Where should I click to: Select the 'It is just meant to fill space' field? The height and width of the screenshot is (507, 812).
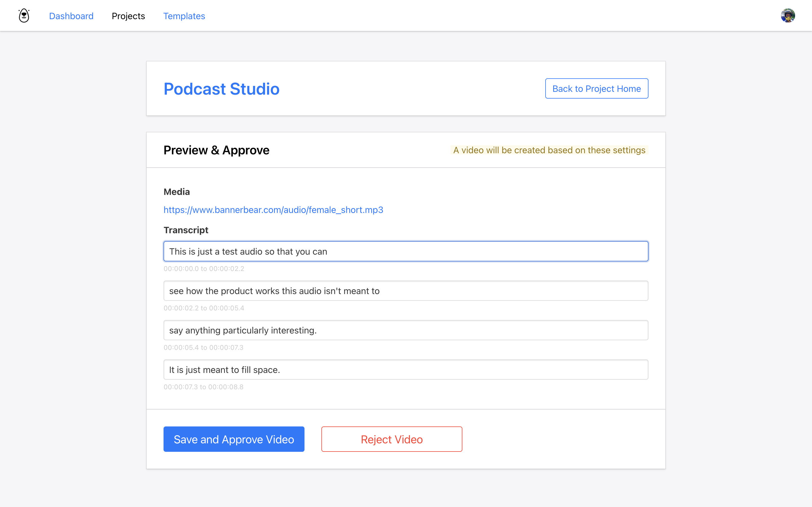[x=405, y=370]
